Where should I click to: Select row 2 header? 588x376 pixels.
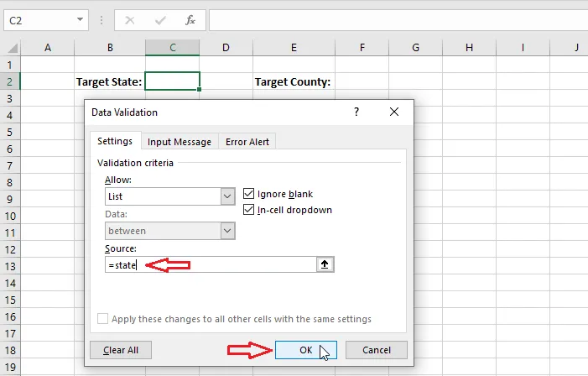point(10,81)
